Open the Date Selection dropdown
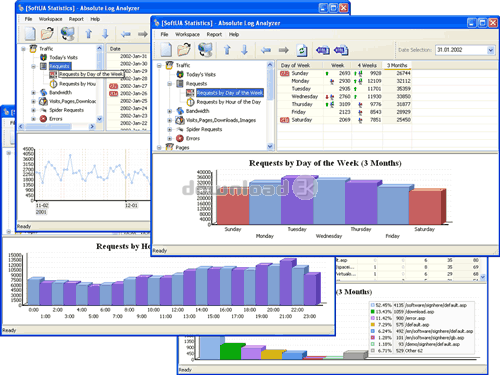This screenshot has width=500, height=375. pos(490,50)
